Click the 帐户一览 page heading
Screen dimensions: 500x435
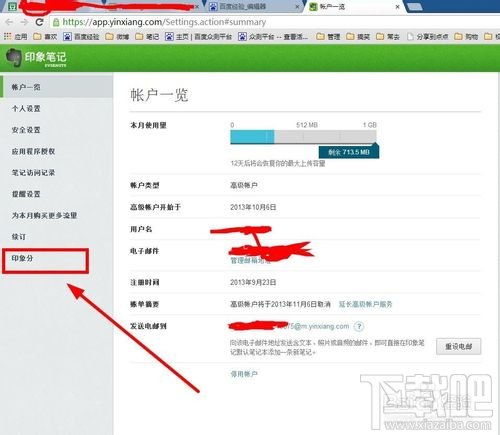(159, 95)
